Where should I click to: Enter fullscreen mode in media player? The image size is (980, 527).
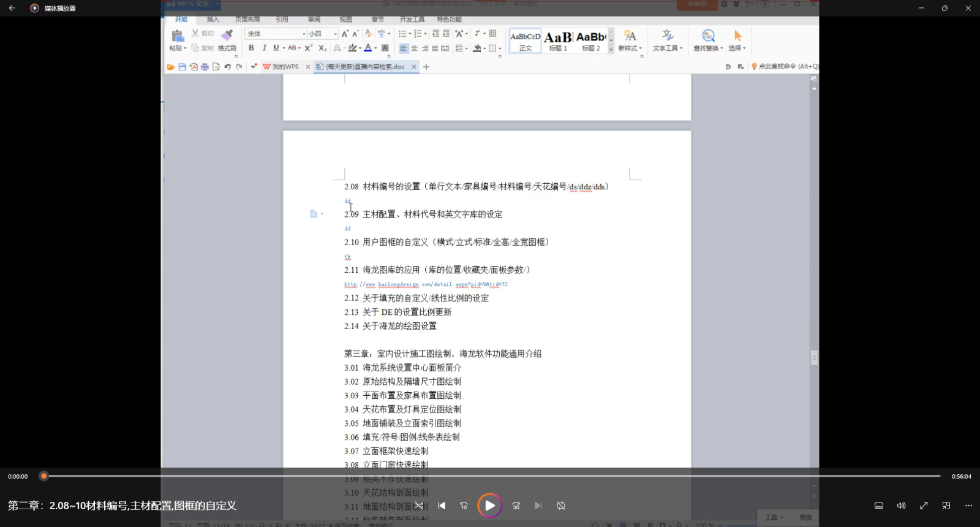924,506
